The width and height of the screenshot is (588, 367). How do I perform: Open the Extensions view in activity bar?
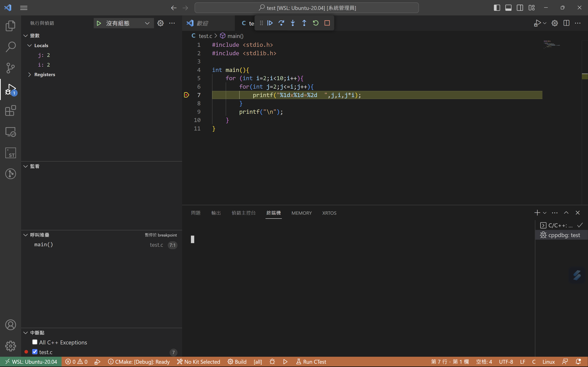10,111
